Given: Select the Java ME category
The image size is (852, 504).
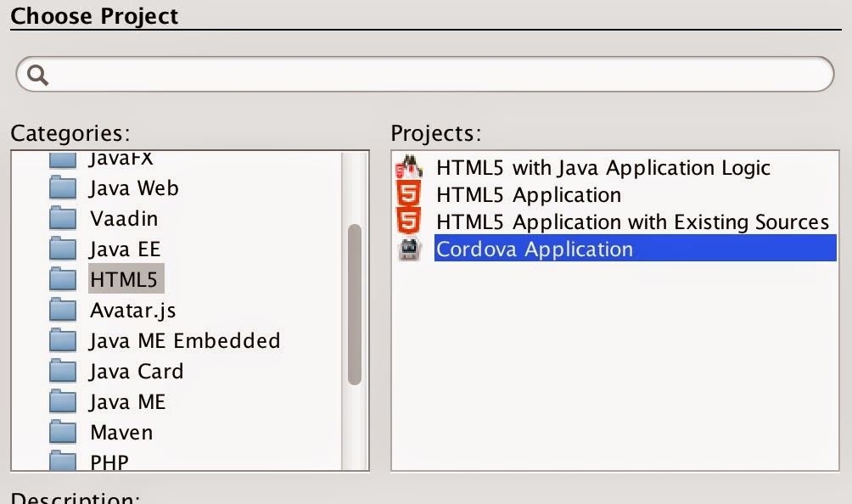Looking at the screenshot, I should [x=127, y=402].
